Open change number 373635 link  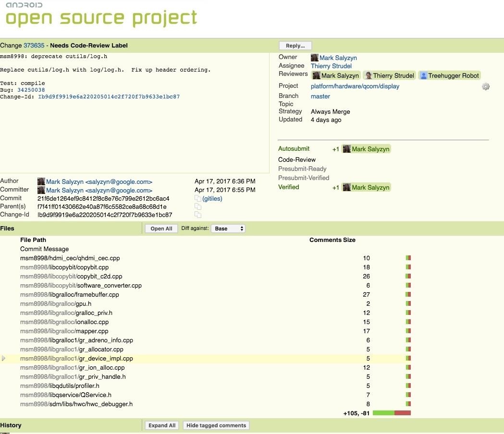[34, 45]
